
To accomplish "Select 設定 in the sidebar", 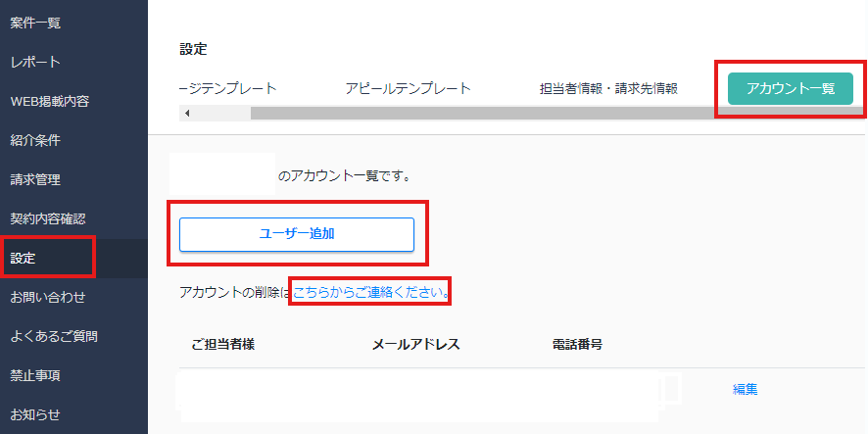I will [24, 258].
